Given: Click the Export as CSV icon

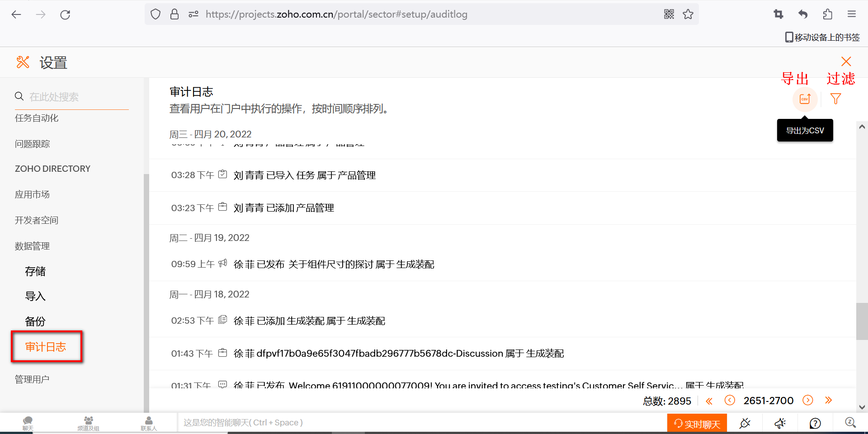Looking at the screenshot, I should click(805, 99).
